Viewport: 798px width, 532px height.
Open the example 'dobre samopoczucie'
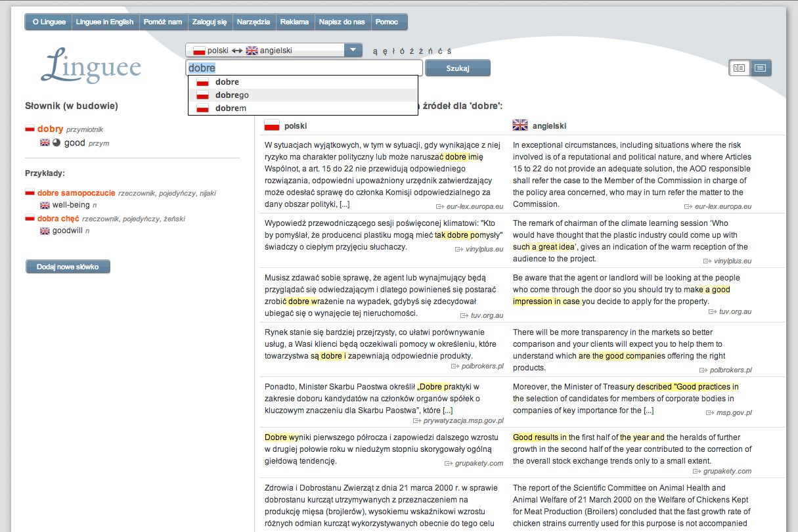tap(76, 193)
